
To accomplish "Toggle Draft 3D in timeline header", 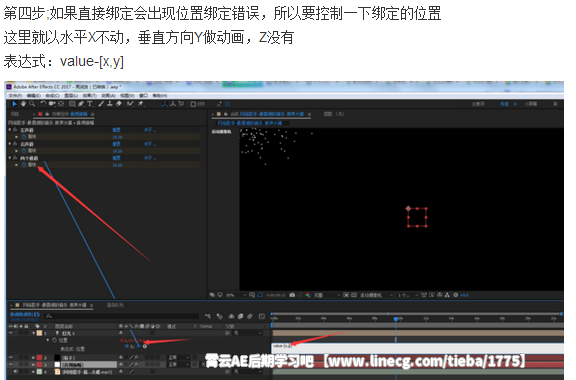I will pyautogui.click(x=219, y=316).
